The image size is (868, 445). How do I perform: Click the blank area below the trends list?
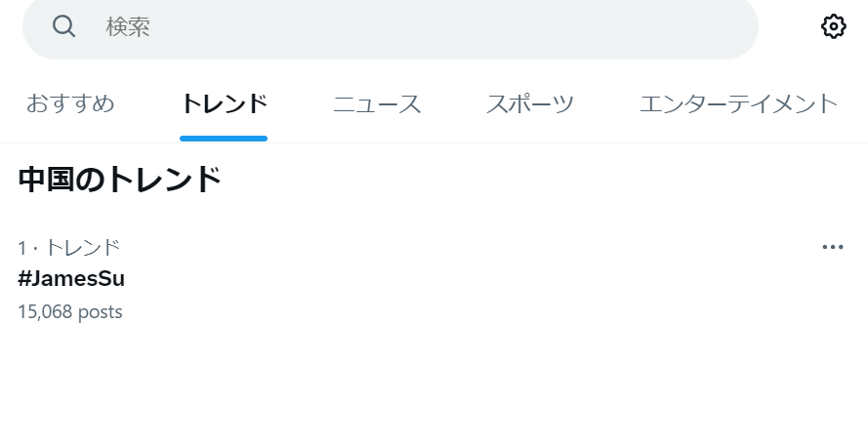[x=434, y=387]
